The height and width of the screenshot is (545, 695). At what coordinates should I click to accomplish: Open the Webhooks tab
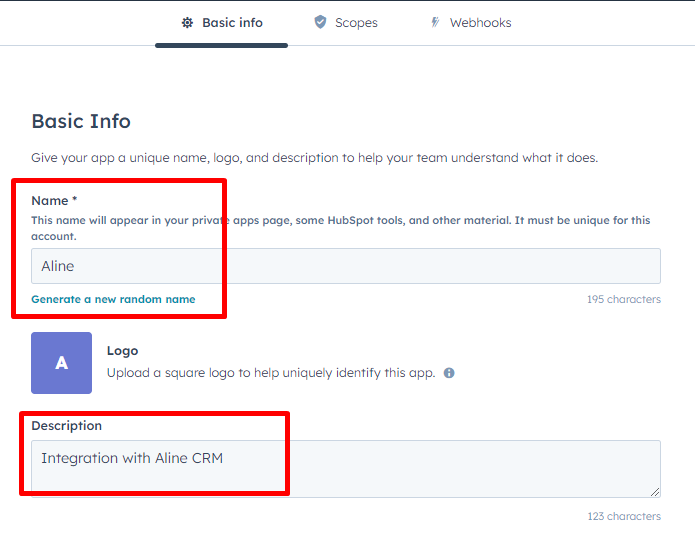[x=471, y=23]
